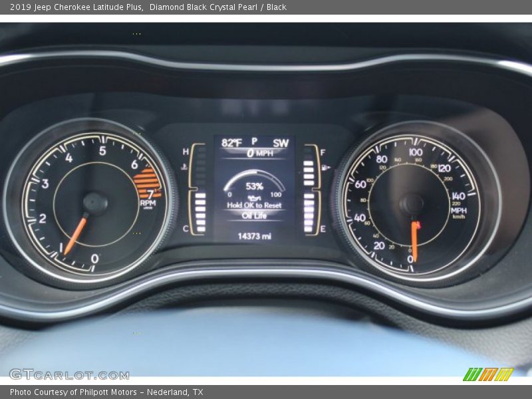
Task: Click the coolant temperature bar gauge
Action: pos(198,190)
